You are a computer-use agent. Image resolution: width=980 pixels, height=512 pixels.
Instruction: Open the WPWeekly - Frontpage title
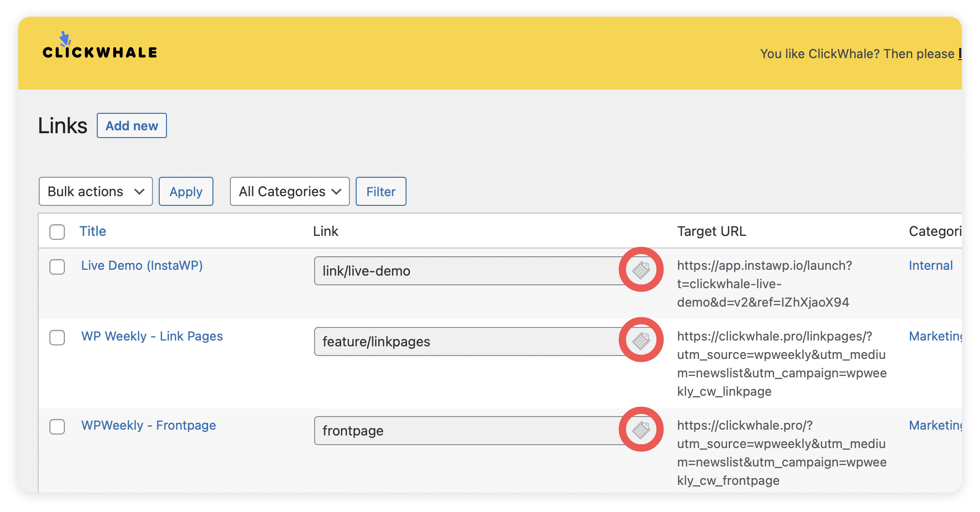pos(149,425)
